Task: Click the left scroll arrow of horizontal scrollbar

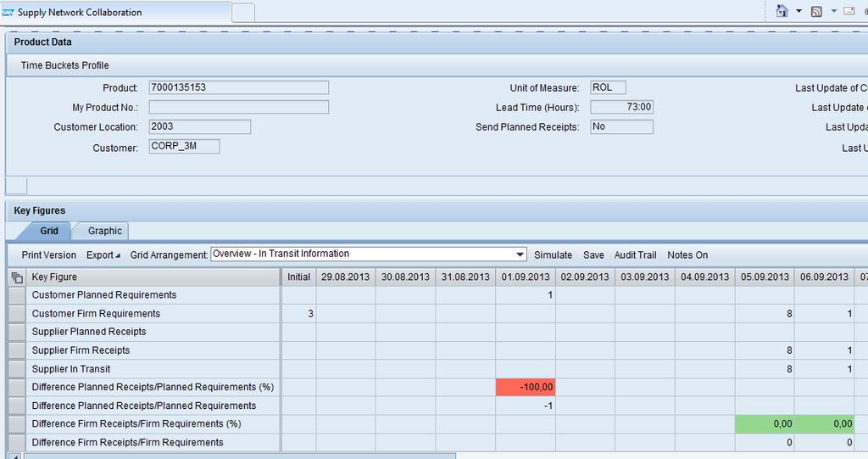Action: pyautogui.click(x=14, y=456)
